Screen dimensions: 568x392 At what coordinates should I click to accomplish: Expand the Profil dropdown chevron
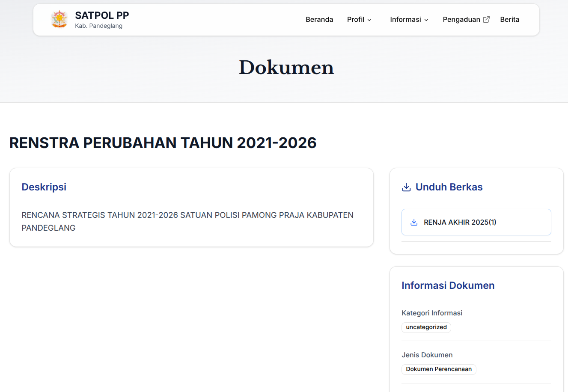[369, 20]
